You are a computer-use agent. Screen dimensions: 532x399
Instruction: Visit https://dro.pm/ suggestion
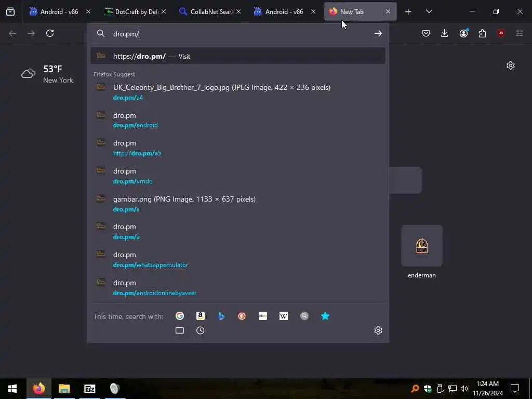(238, 56)
